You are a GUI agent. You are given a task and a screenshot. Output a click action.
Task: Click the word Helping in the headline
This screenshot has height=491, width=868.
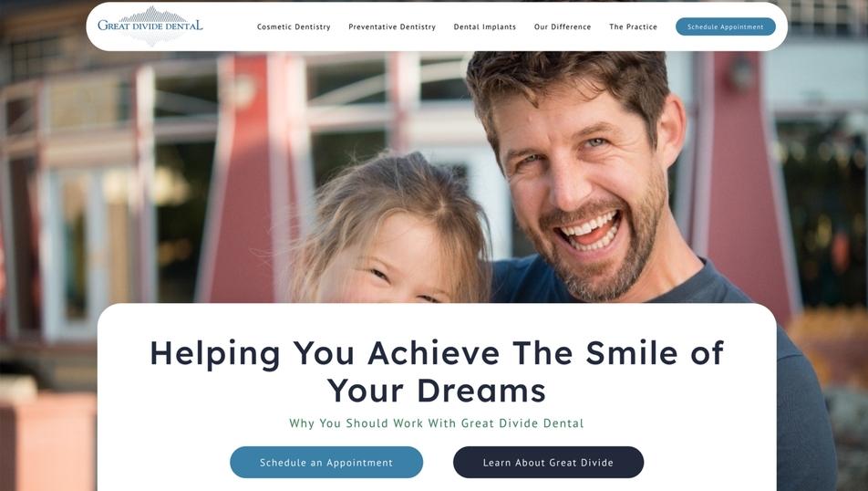(215, 353)
